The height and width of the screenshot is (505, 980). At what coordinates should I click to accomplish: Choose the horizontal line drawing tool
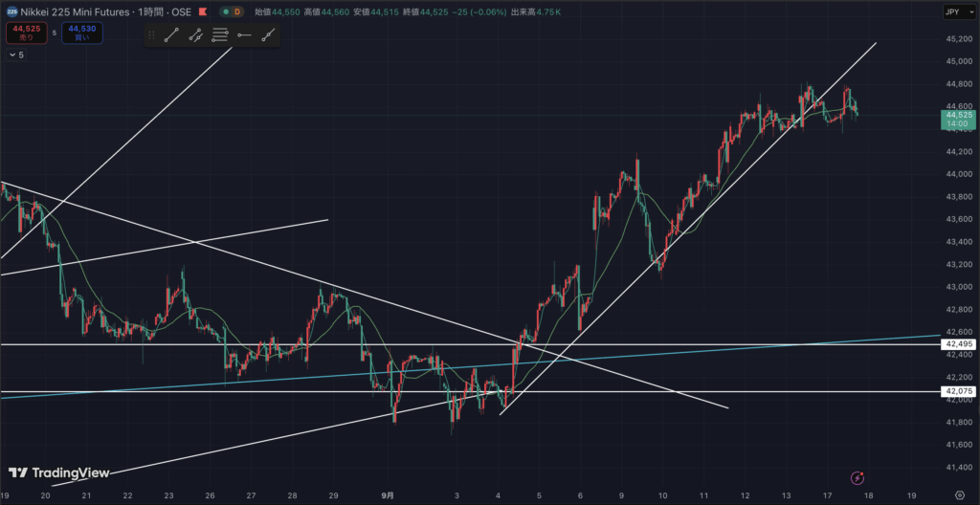(x=220, y=35)
